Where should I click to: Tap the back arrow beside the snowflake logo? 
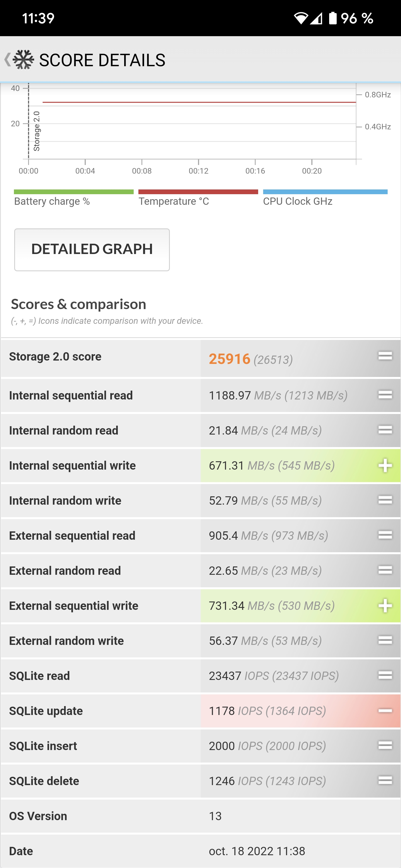click(7, 60)
